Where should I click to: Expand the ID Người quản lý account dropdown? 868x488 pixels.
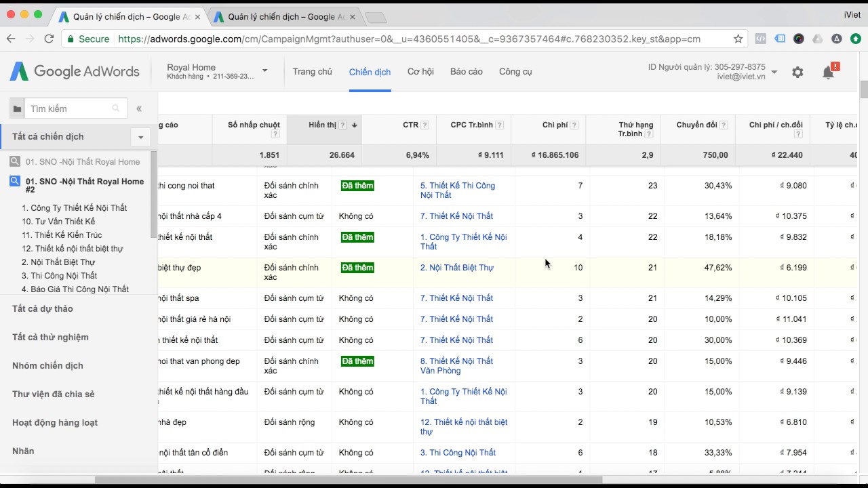coord(774,72)
